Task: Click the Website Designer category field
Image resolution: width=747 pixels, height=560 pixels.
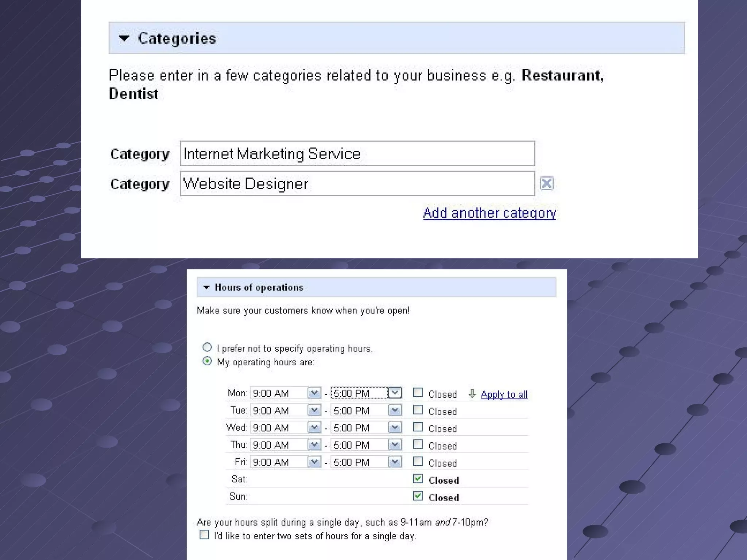Action: click(x=357, y=183)
